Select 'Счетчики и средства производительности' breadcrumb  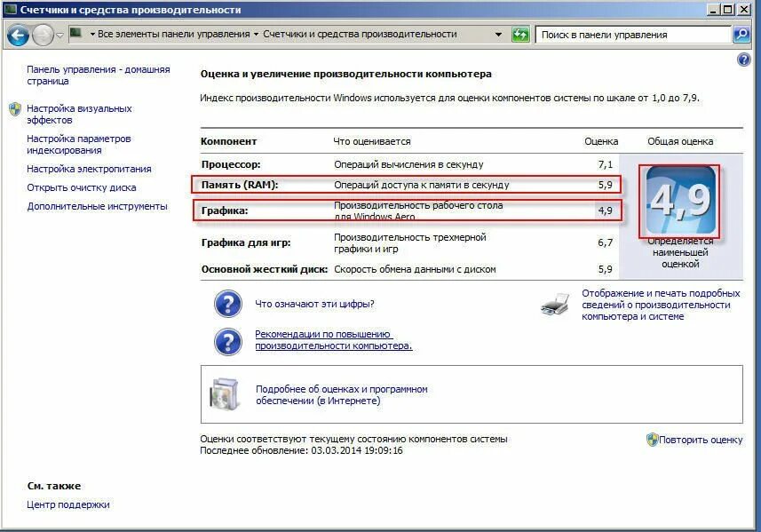pyautogui.click(x=360, y=34)
